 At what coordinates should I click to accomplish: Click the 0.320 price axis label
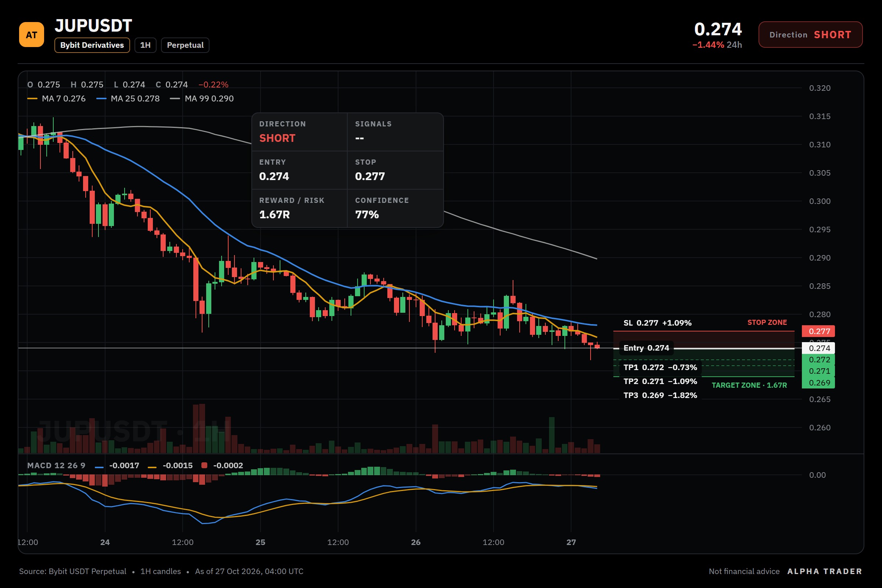click(820, 88)
